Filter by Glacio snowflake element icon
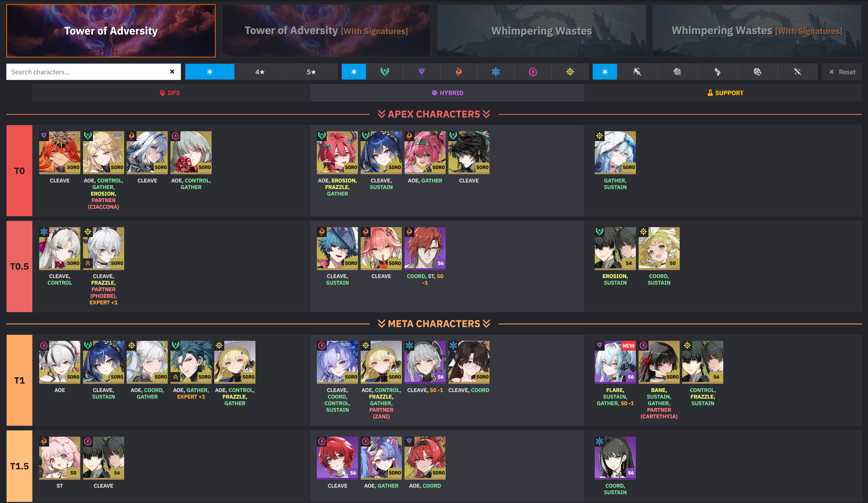Viewport: 868px width, 503px height. (x=496, y=72)
